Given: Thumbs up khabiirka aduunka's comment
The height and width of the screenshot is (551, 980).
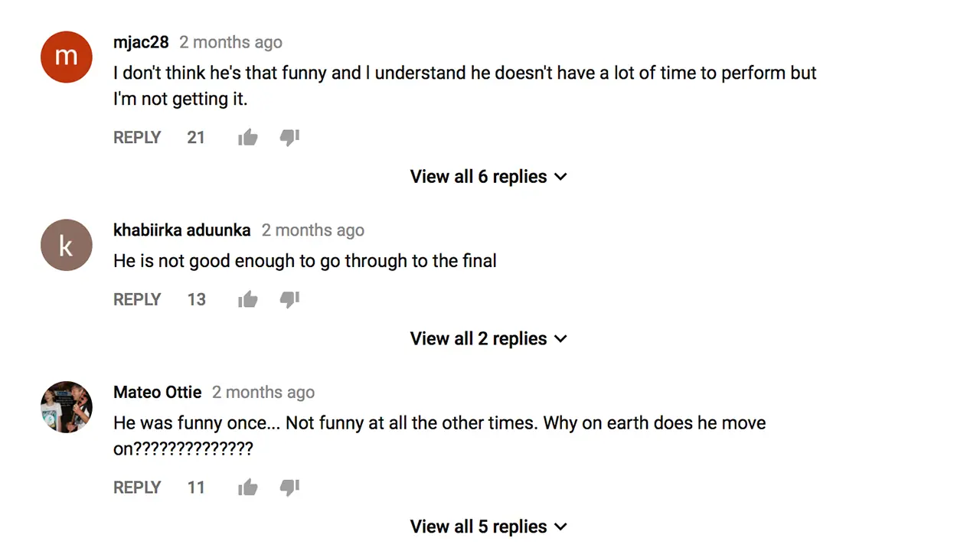Looking at the screenshot, I should coord(247,300).
